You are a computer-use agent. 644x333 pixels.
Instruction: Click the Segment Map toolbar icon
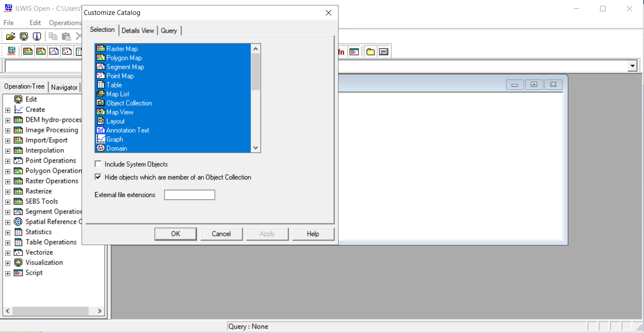(54, 52)
